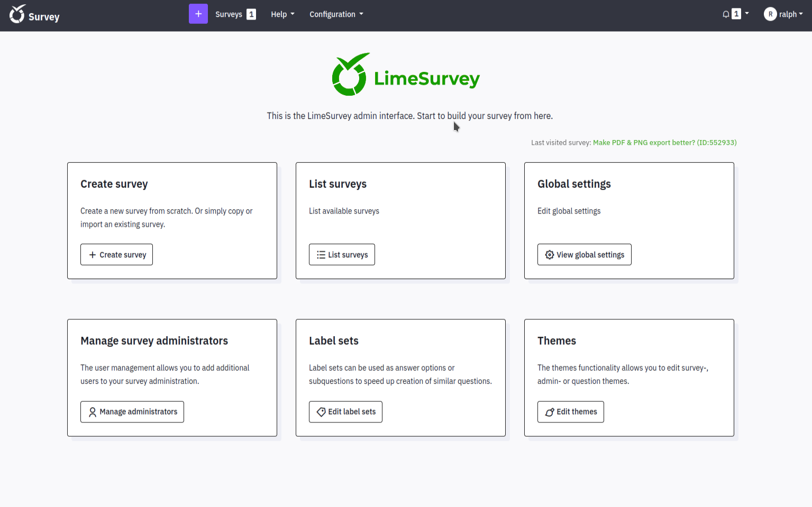Viewport: 812px width, 507px height.
Task: Open last visited survey link
Action: click(x=664, y=143)
